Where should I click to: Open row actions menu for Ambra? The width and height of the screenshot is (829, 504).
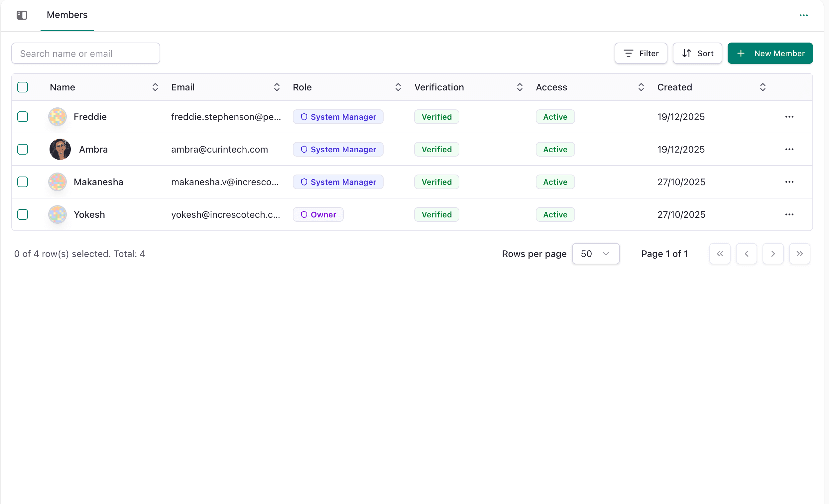(789, 149)
